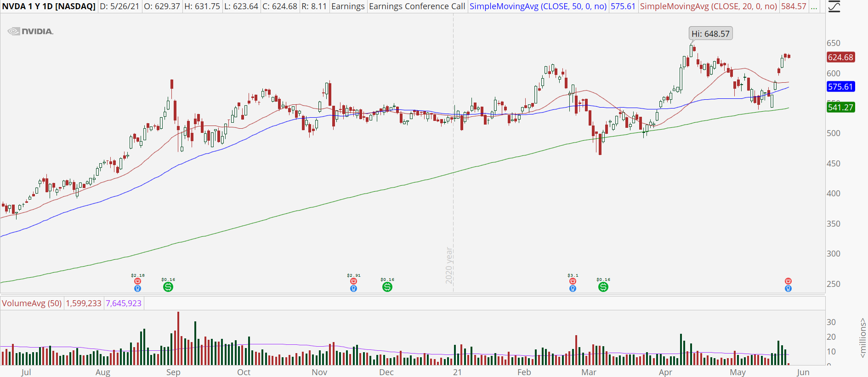Click the range value R: 8.11
Screen dimensions: 868x377
coord(314,6)
